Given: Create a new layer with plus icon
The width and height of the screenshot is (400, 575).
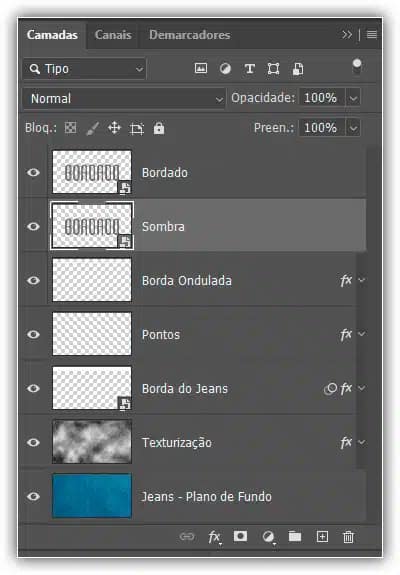Looking at the screenshot, I should (x=322, y=536).
